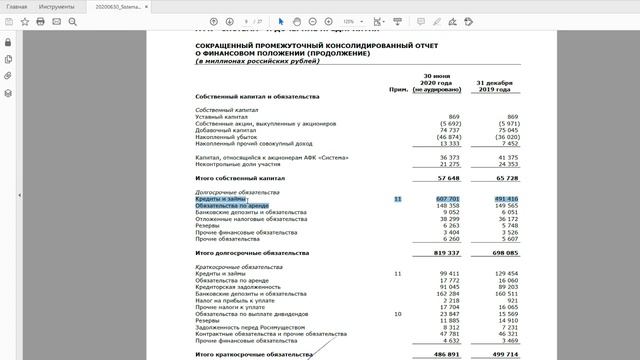Go to previous page arrow
This screenshot has width=640, height=360.
(213, 22)
